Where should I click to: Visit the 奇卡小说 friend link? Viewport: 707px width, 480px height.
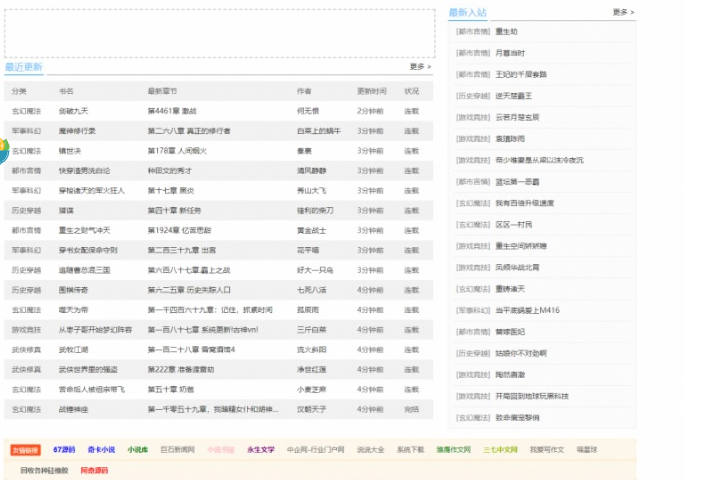[x=101, y=449]
